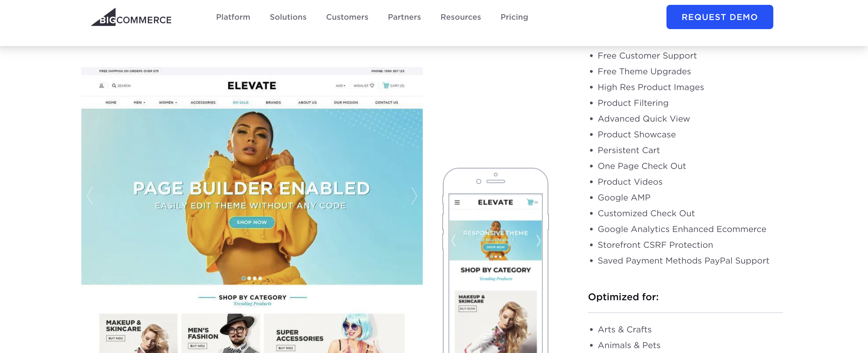Image resolution: width=868 pixels, height=353 pixels.
Task: Click the REQUEST DEMO button
Action: [x=720, y=16]
